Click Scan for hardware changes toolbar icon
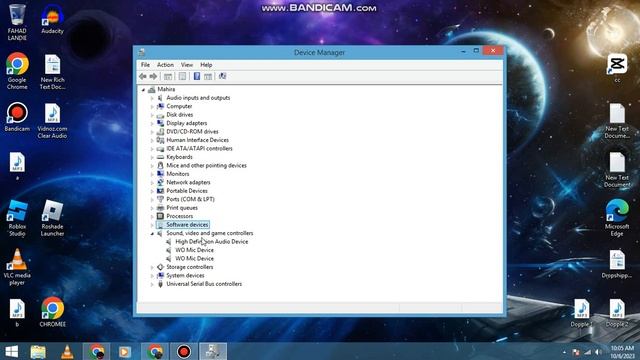Viewport: 640px width, 360px height. 222,76
